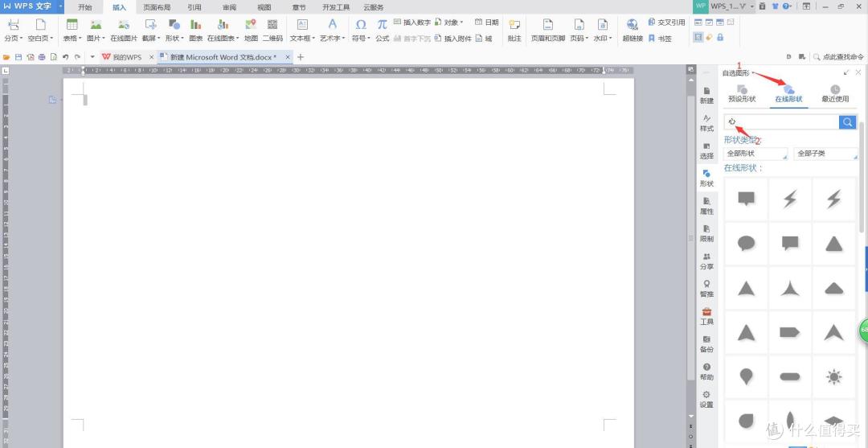
Task: Switch to the 预设形状 tab
Action: point(742,94)
